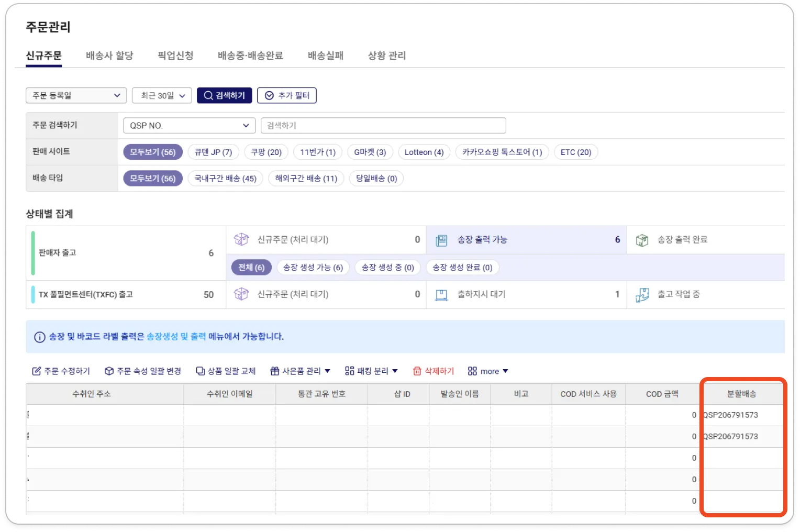This screenshot has height=532, width=800.
Task: Switch to the 배송사 할당 tab
Action: tap(110, 56)
